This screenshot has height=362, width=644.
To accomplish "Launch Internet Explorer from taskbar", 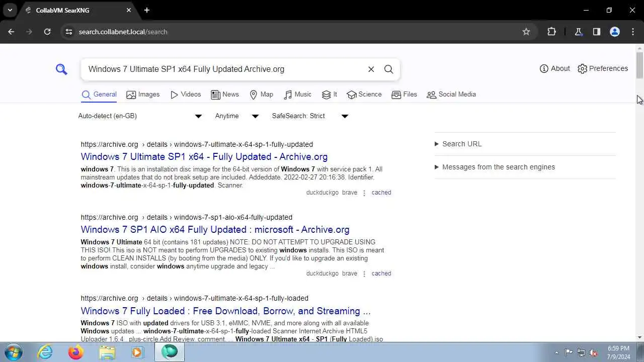I will coord(45,352).
